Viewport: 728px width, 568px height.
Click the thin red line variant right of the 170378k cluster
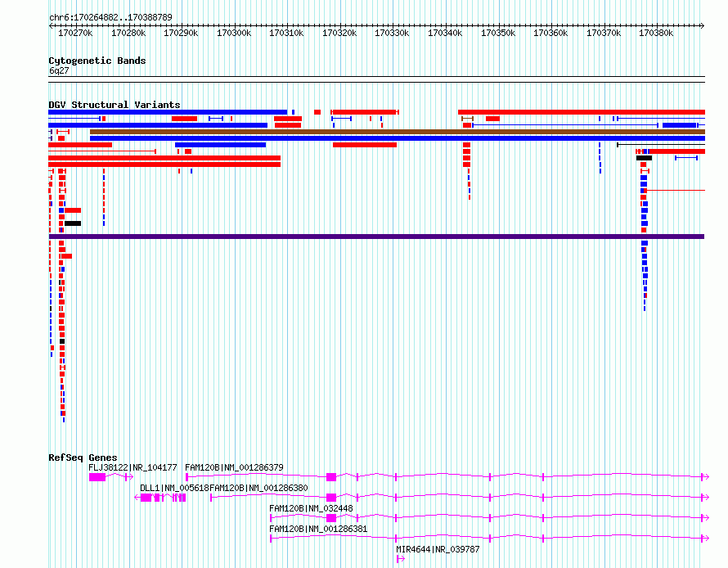click(x=676, y=191)
